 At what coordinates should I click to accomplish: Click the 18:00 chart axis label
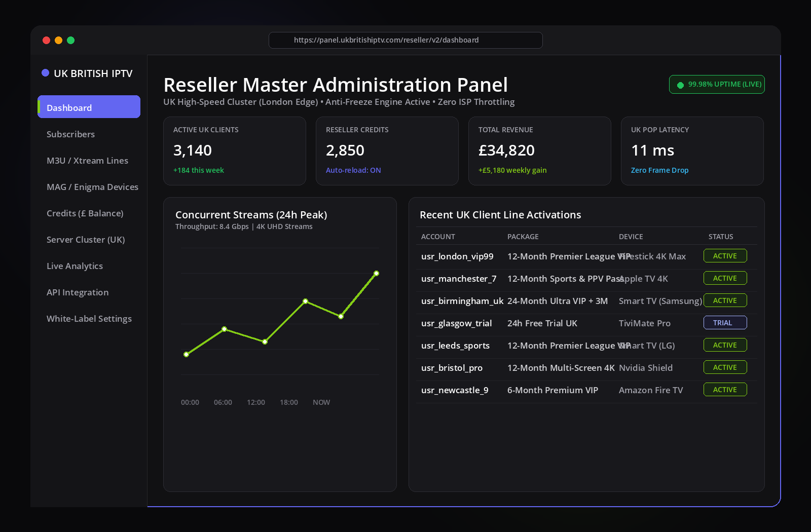[x=289, y=402]
